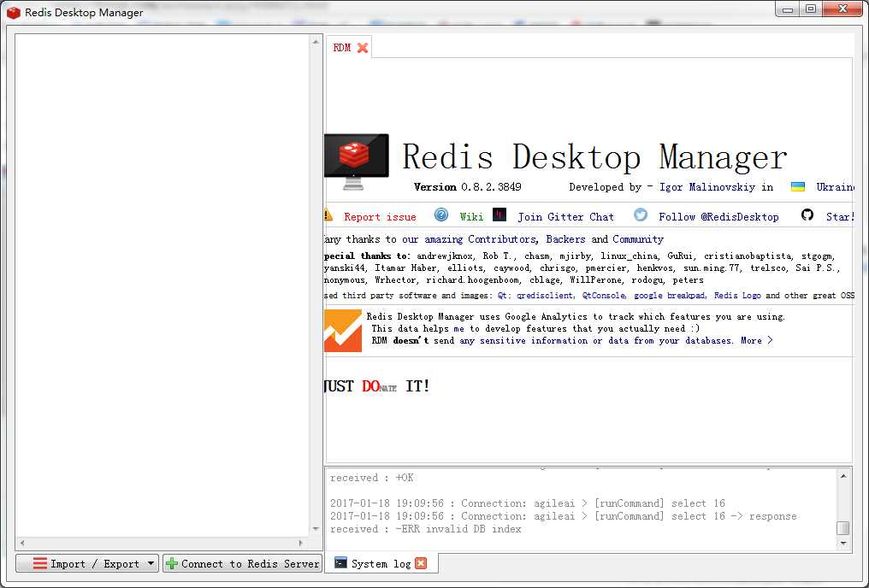Click the system log scrollbar thumb
The width and height of the screenshot is (869, 588).
(843, 527)
